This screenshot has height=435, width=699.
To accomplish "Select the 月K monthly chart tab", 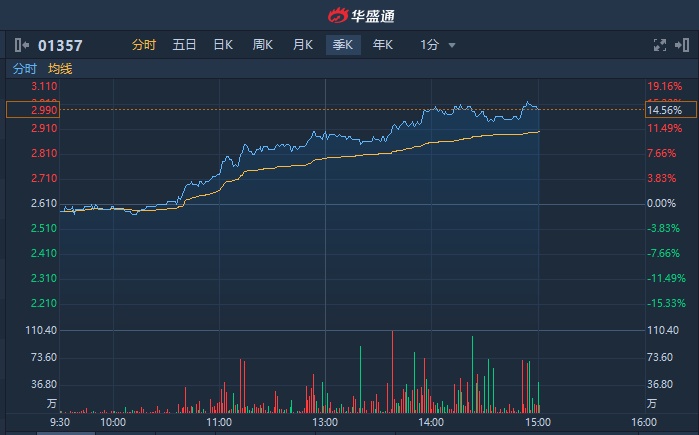I will [303, 45].
